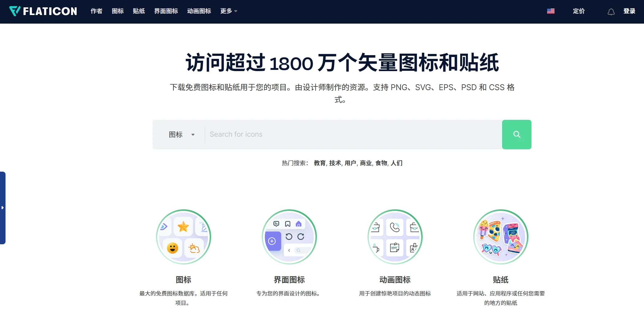Click the Flaticon logo
The height and width of the screenshot is (335, 644).
[43, 11]
